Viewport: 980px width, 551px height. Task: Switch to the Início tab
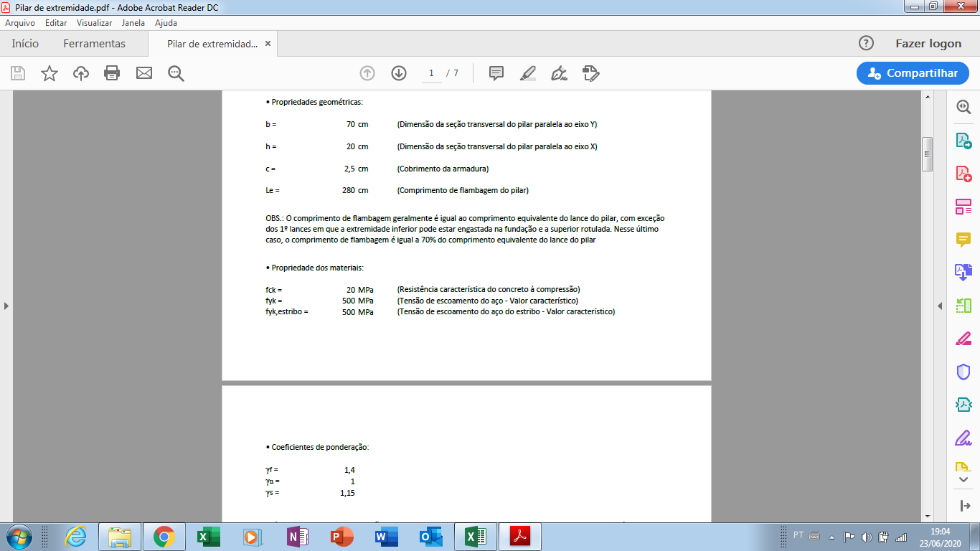[25, 44]
